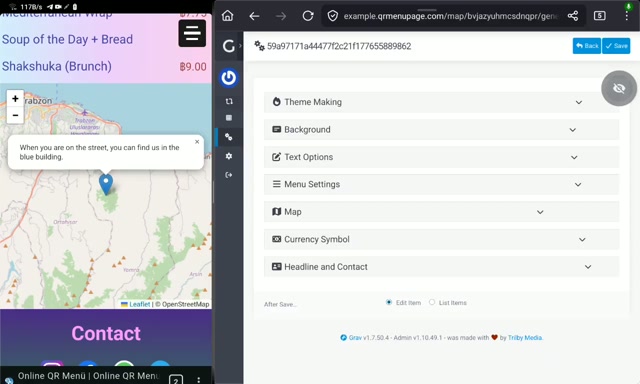Image resolution: width=640 pixels, height=384 pixels.
Task: Navigate forward in the browser
Action: pyautogui.click(x=281, y=16)
